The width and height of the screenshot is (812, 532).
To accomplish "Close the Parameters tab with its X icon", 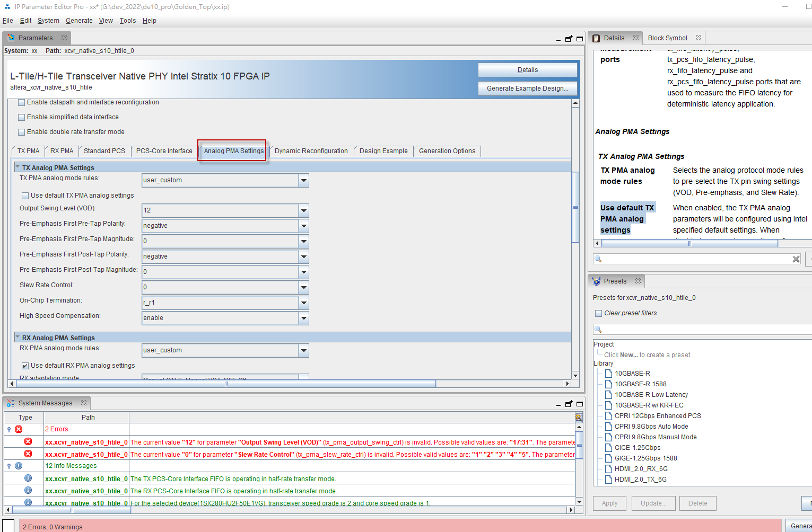I will click(64, 38).
